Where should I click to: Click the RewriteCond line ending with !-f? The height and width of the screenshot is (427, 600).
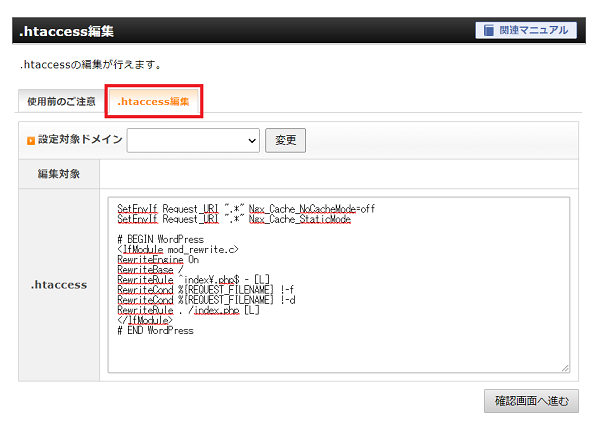coord(205,290)
